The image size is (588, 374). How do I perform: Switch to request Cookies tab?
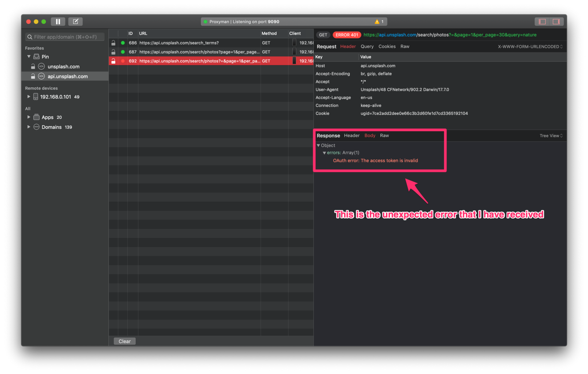387,47
